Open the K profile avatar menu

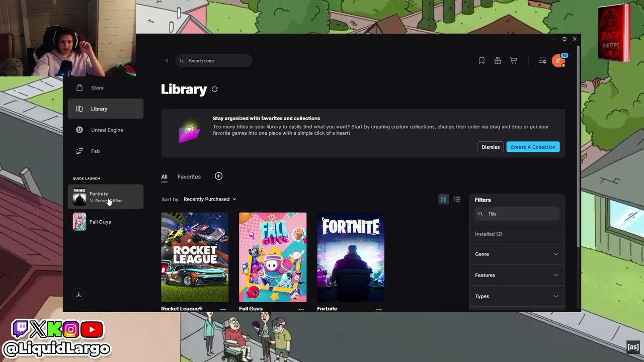(x=558, y=61)
